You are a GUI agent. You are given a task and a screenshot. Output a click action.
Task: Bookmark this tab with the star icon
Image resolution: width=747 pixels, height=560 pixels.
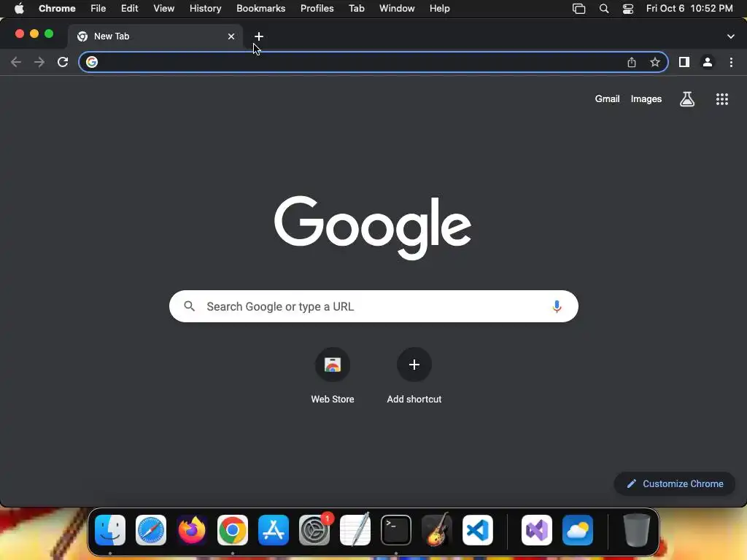[655, 62]
